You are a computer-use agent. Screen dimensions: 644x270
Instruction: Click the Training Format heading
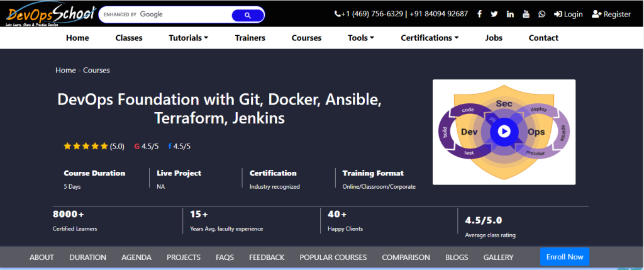373,173
